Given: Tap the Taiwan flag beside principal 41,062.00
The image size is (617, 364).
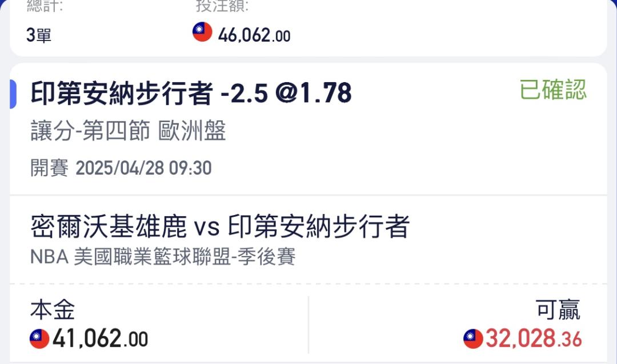Looking at the screenshot, I should (39, 338).
